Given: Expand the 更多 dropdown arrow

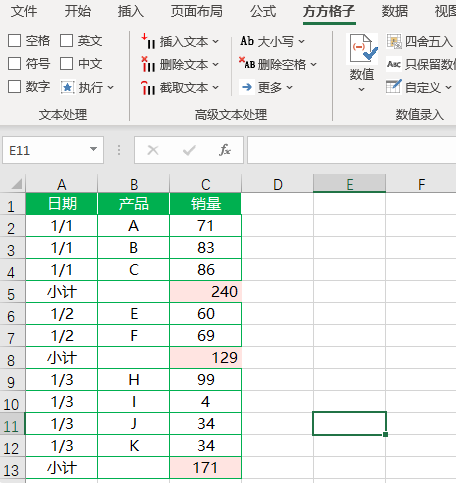Looking at the screenshot, I should (289, 88).
